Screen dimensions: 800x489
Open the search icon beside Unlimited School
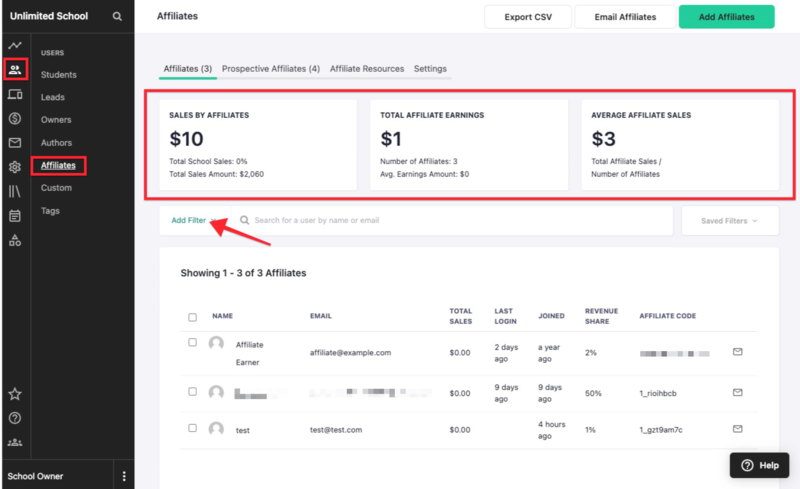(117, 16)
